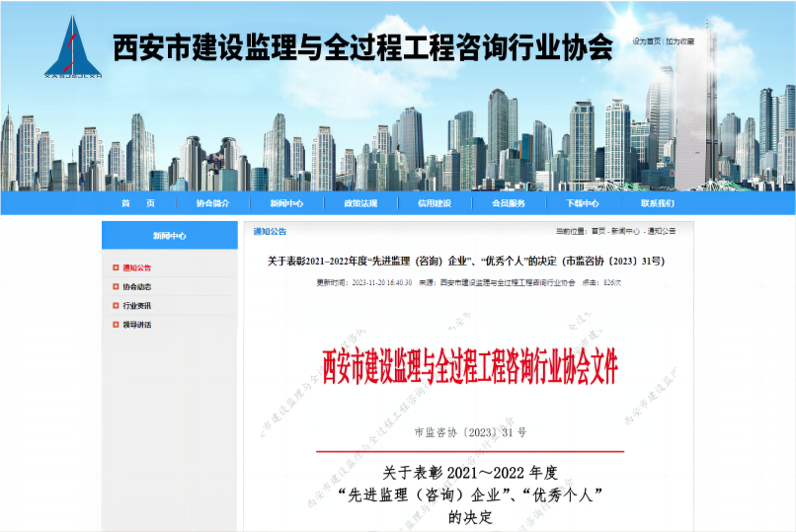Click the 通知公告 section heading above the article
This screenshot has width=796, height=532.
click(x=270, y=231)
